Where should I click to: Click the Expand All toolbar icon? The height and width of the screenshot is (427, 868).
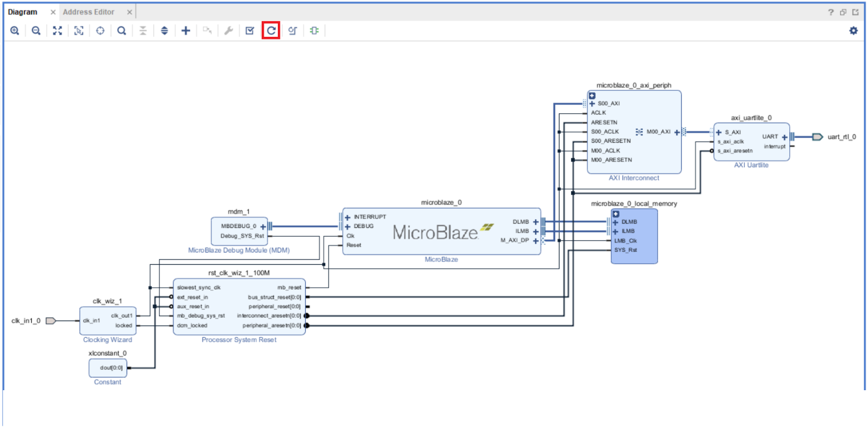pyautogui.click(x=165, y=31)
